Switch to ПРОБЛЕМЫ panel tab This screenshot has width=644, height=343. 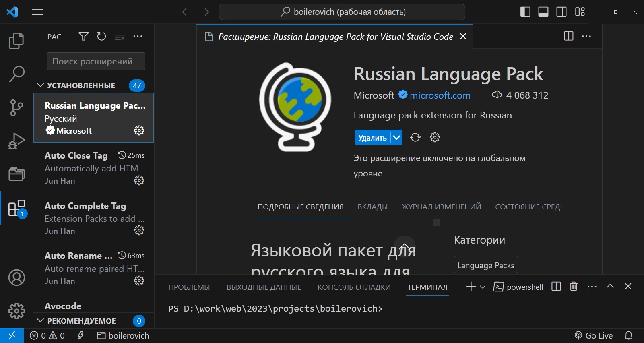tap(189, 287)
